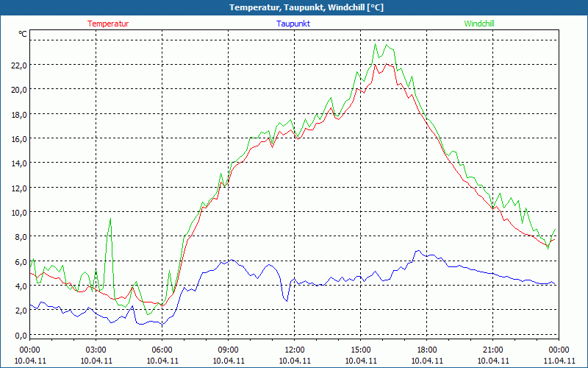Click the '°C' unit label above the axis
Viewport: 588px width, 368px height.
(x=23, y=34)
